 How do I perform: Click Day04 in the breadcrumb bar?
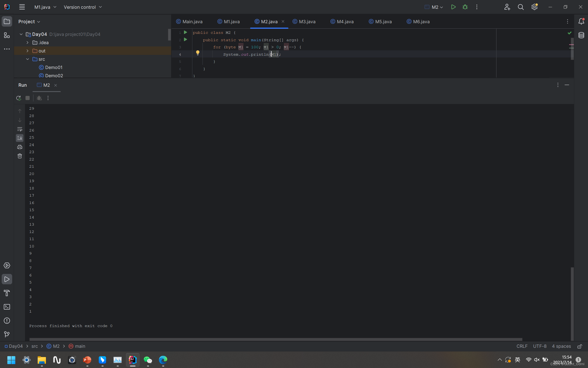click(x=14, y=346)
